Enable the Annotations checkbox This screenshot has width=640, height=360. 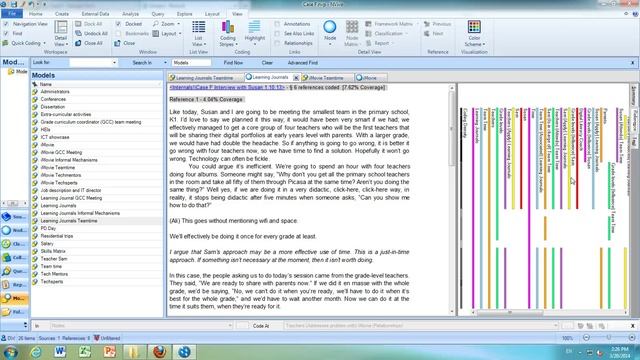[x=277, y=24]
